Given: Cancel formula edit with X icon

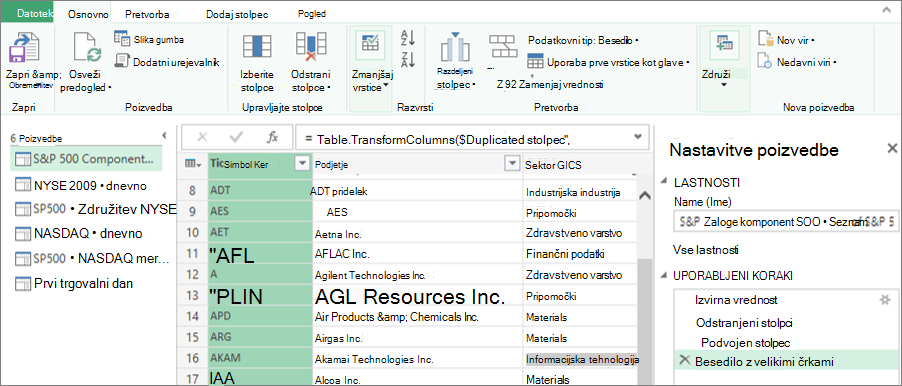Looking at the screenshot, I should tap(202, 137).
